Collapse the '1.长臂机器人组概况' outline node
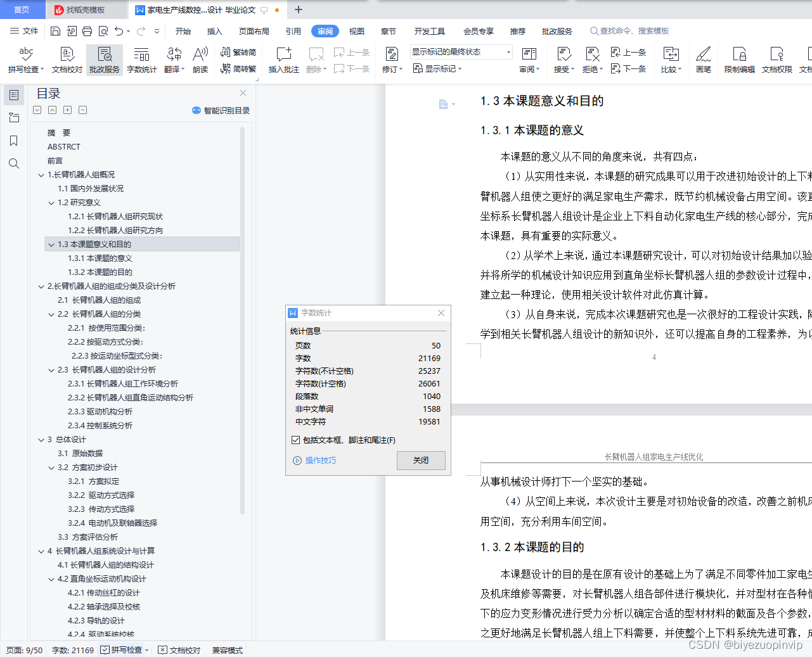Viewport: 812px width, 657px height. point(41,175)
